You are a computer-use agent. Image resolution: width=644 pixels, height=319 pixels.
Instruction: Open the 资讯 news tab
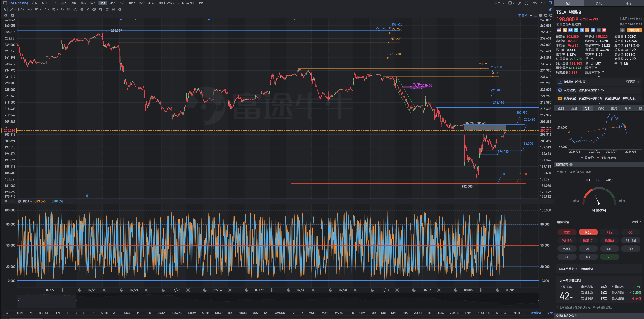click(x=599, y=3)
